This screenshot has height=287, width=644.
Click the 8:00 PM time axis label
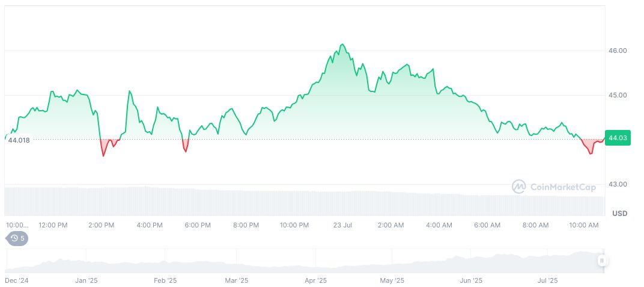coord(246,225)
